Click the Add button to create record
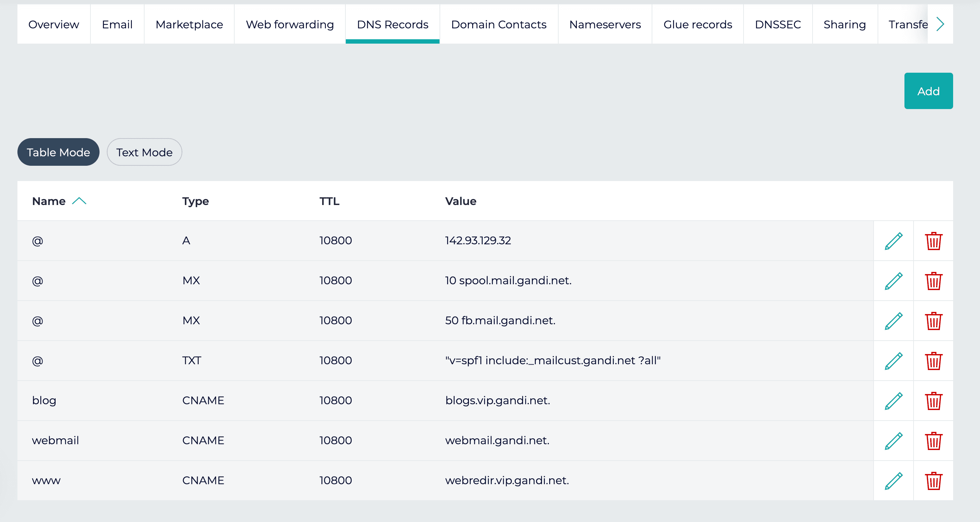The width and height of the screenshot is (980, 522). point(929,91)
